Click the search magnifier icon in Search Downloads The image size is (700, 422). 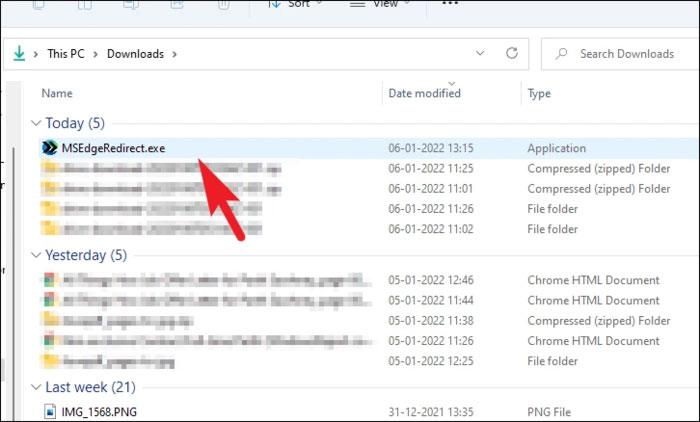562,53
